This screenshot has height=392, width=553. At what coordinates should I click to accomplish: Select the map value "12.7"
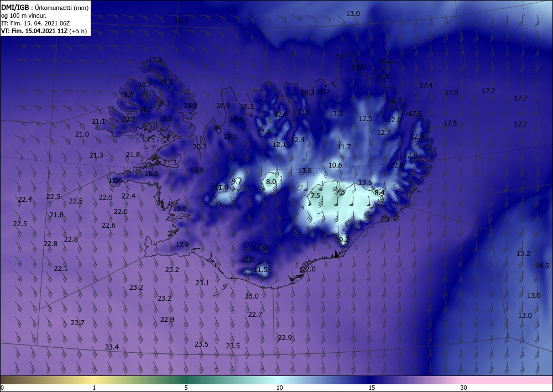[384, 133]
